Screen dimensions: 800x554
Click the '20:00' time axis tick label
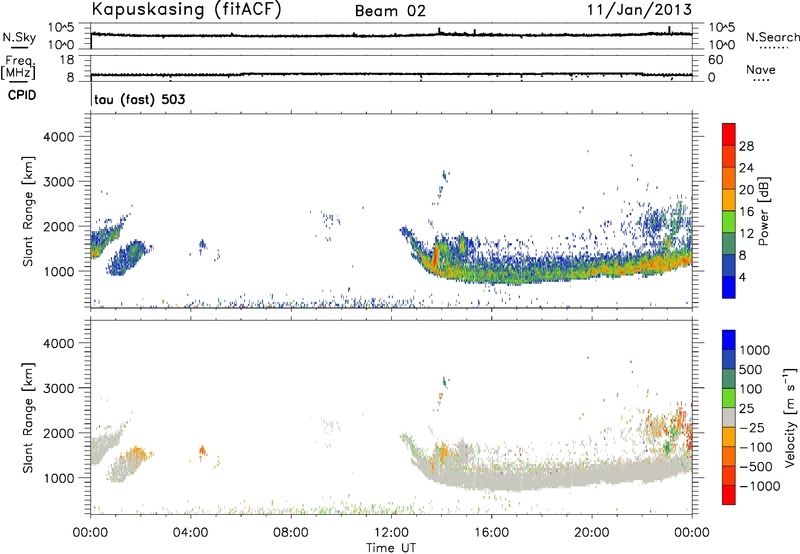pos(592,533)
